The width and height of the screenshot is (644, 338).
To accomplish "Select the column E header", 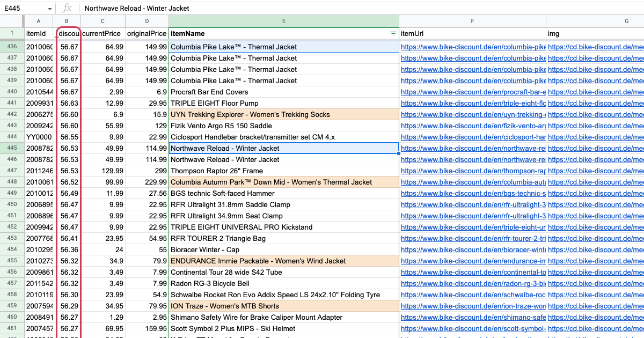I will tap(283, 21).
